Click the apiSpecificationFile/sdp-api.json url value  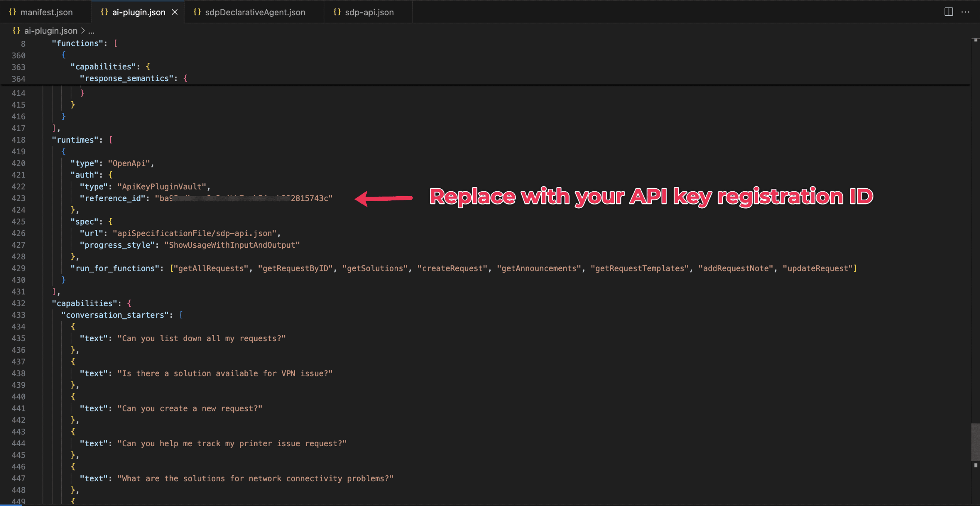(x=194, y=233)
